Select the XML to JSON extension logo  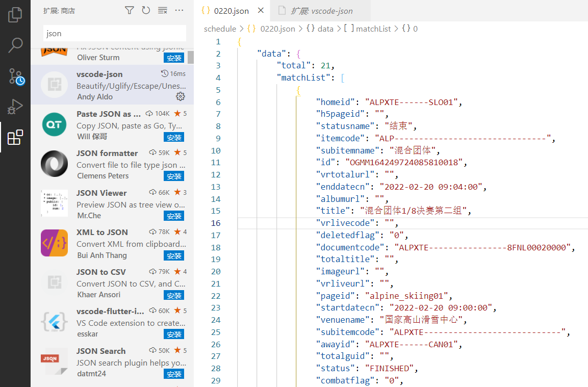pyautogui.click(x=55, y=243)
